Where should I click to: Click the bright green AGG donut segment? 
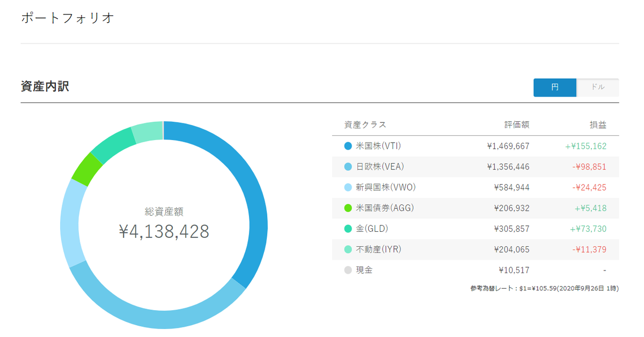[x=86, y=169]
